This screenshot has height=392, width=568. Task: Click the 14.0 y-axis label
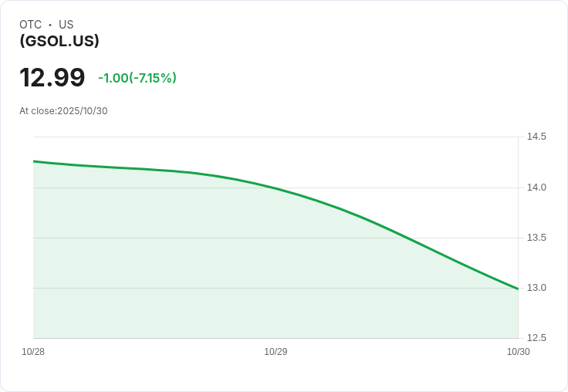click(536, 188)
